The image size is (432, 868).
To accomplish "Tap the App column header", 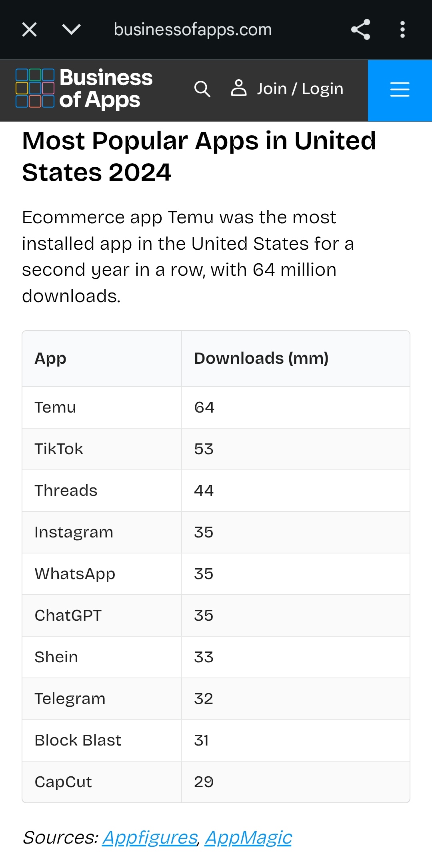I will pos(50,359).
